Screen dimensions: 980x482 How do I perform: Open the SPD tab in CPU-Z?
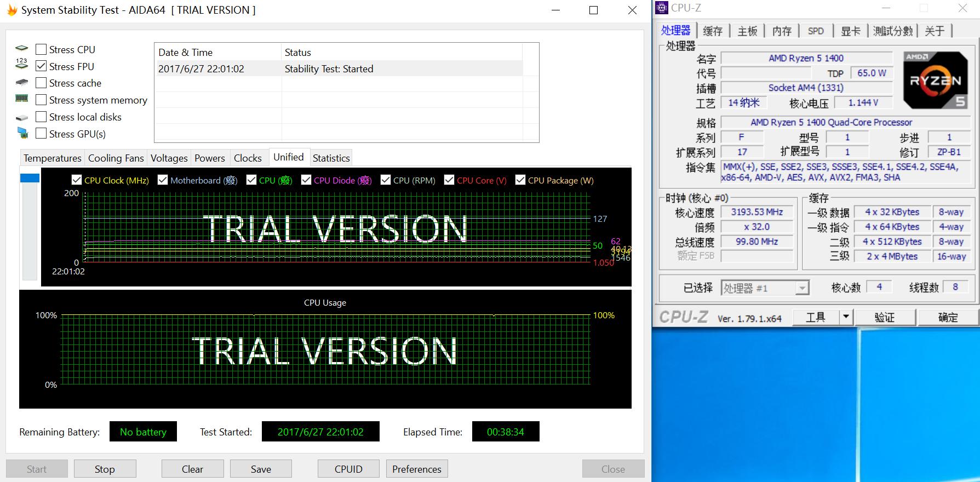pos(816,31)
